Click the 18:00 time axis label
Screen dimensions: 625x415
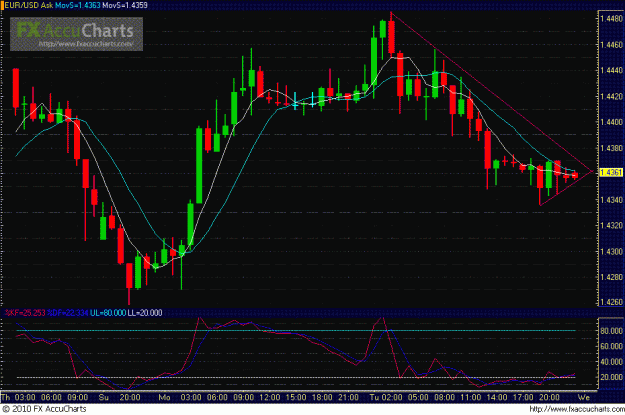tap(322, 397)
